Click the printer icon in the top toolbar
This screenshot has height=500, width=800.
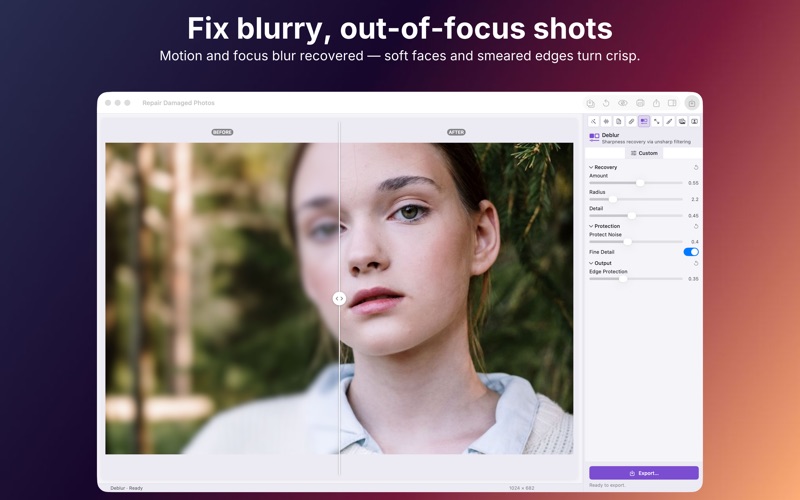[640, 103]
